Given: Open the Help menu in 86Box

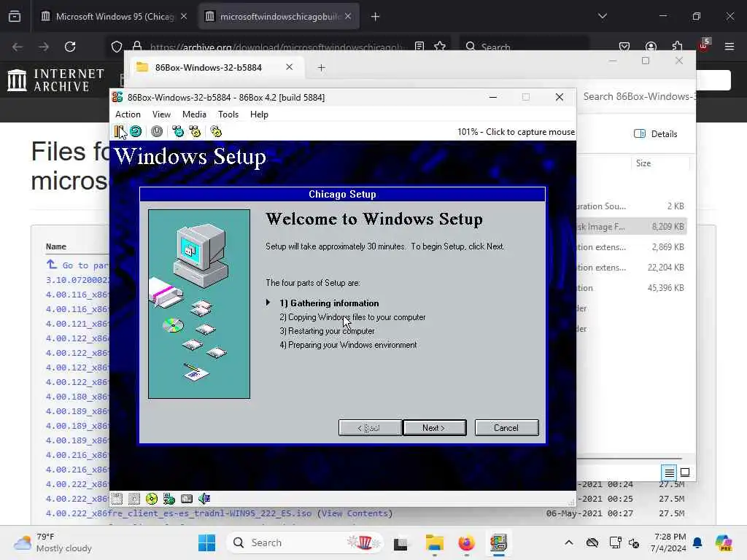Looking at the screenshot, I should 259,114.
